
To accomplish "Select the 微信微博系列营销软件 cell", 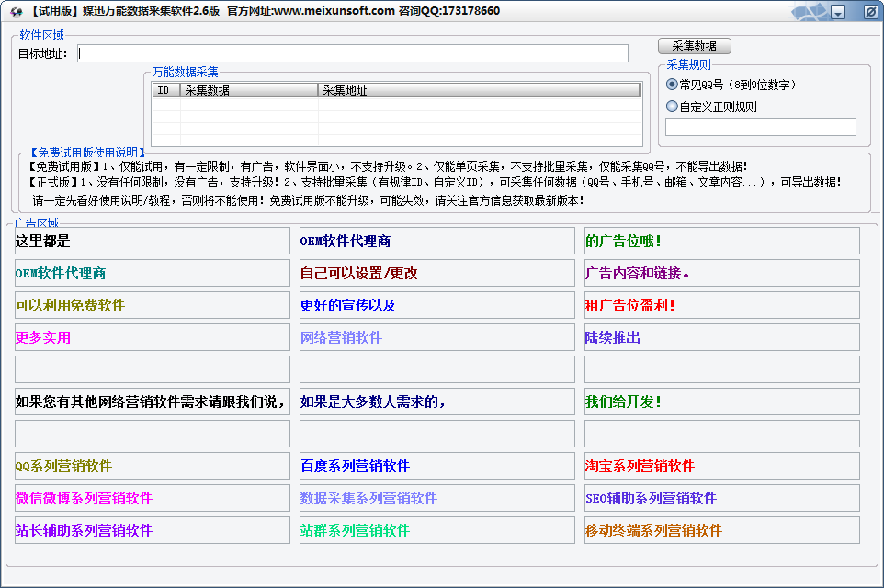I will point(153,498).
